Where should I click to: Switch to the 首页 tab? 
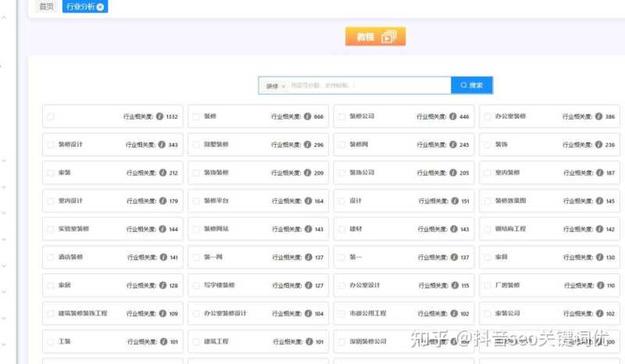(47, 7)
